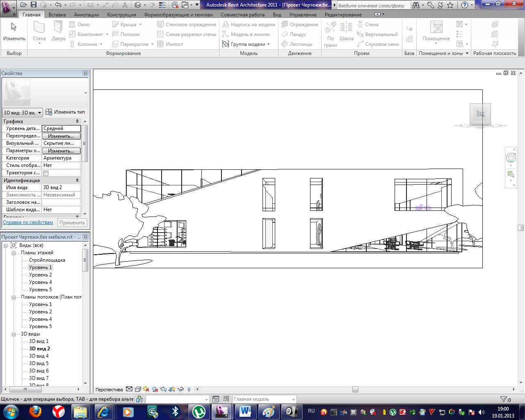Screen dimensions: 525x420
Task: Click the RU language indicator
Action: pyautogui.click(x=311, y=411)
